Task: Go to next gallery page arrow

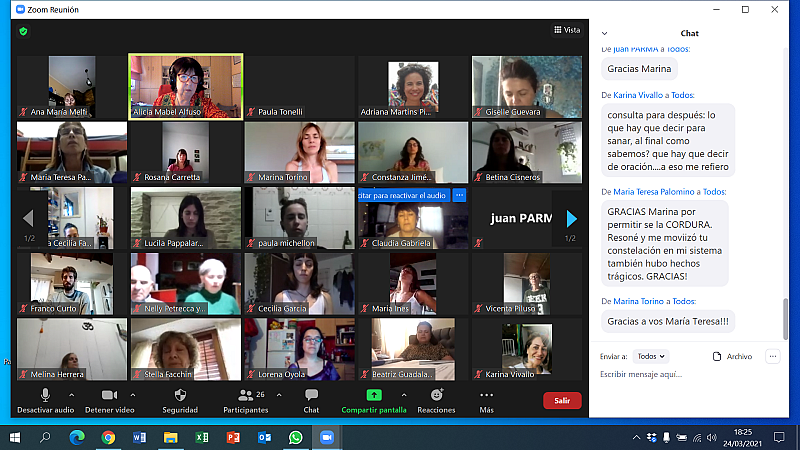Action: point(571,218)
